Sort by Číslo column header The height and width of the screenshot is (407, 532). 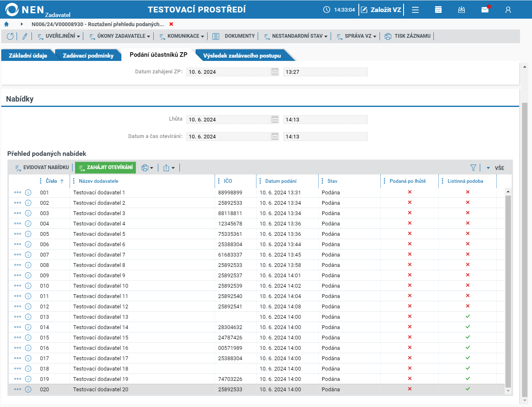(x=51, y=181)
